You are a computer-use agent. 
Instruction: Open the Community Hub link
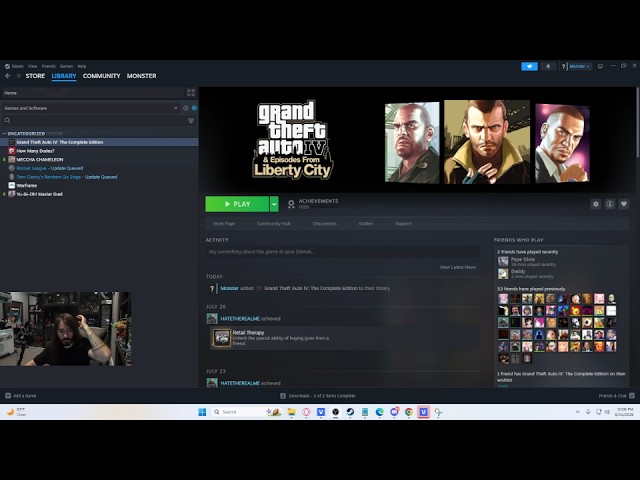(274, 224)
